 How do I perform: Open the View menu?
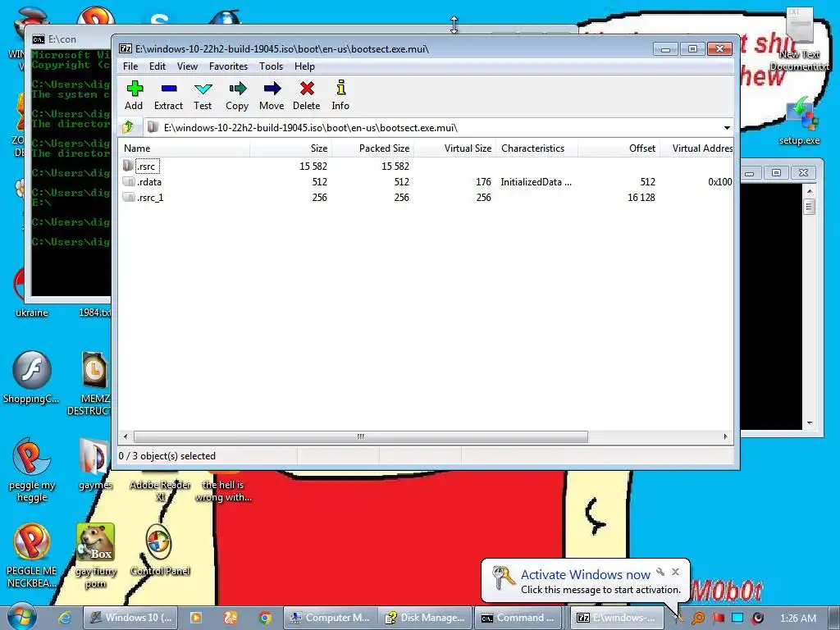coord(188,66)
